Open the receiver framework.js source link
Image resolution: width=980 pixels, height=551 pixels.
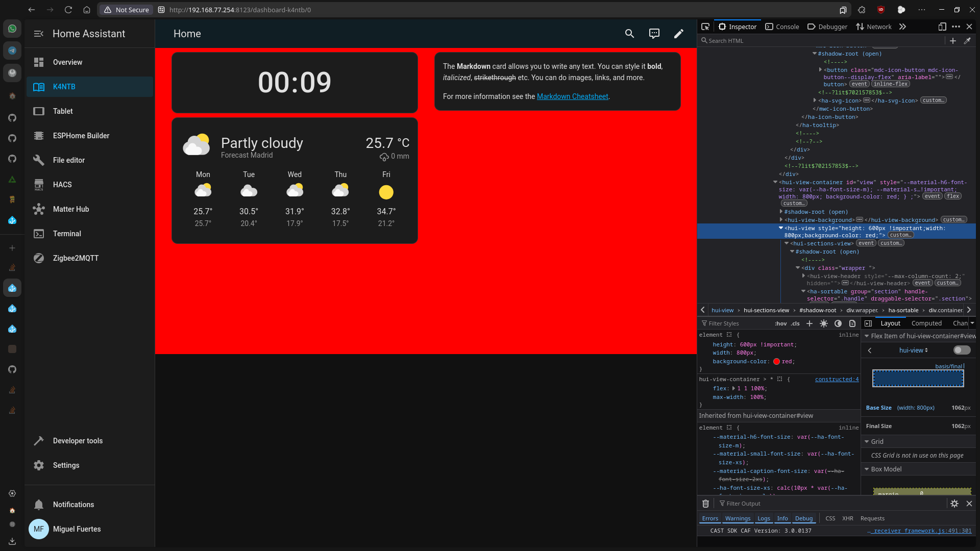pos(919,531)
